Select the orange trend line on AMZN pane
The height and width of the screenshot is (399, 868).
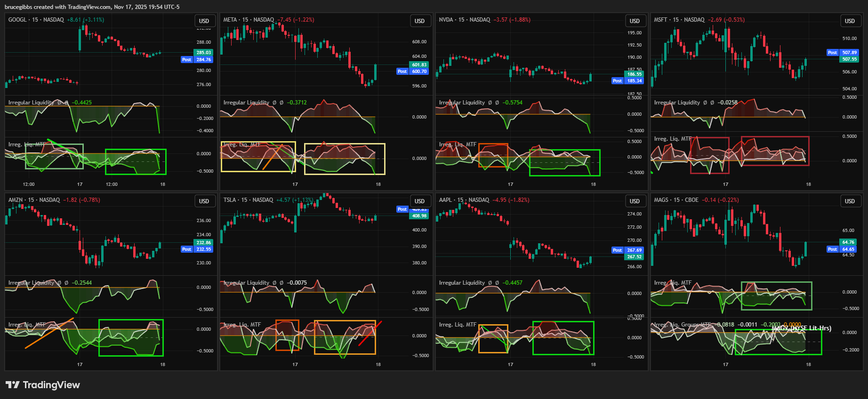49,334
